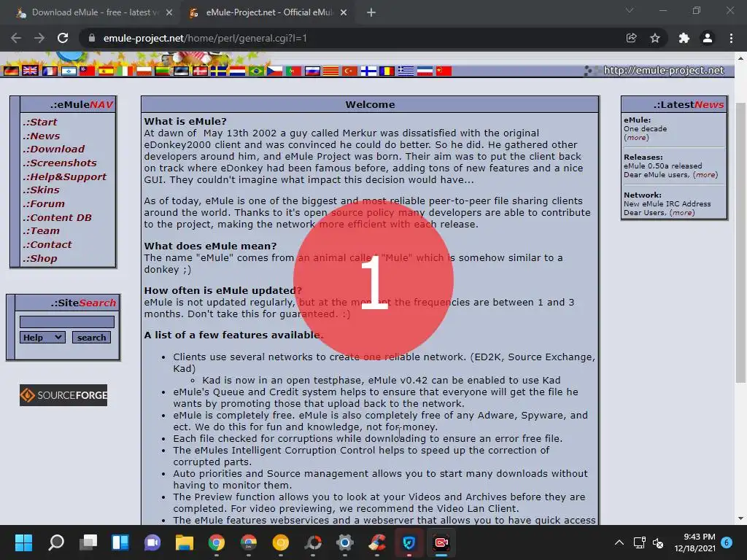
Task: Open a new browser tab
Action: tap(371, 12)
